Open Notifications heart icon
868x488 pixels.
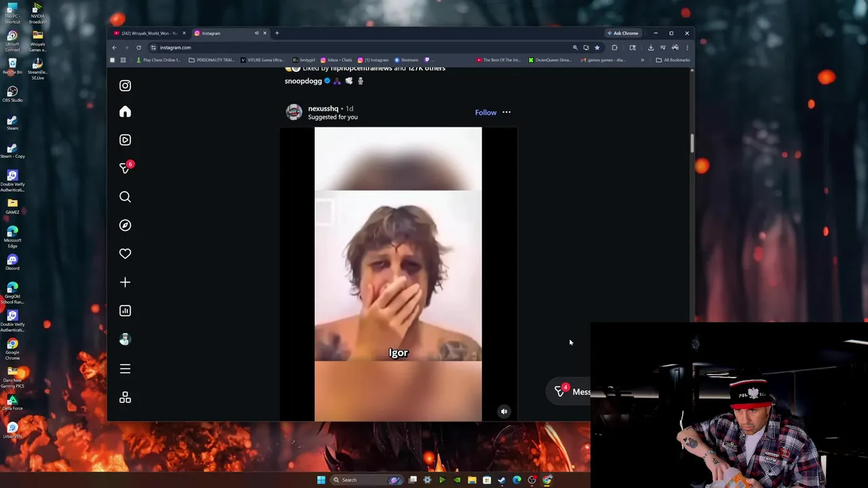125,253
